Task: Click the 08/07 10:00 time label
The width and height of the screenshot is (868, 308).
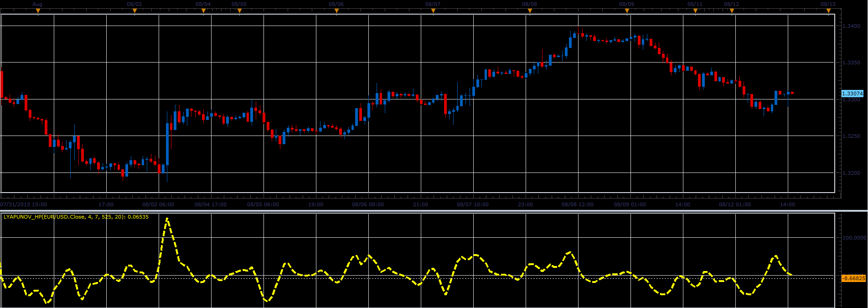Action: click(x=473, y=204)
